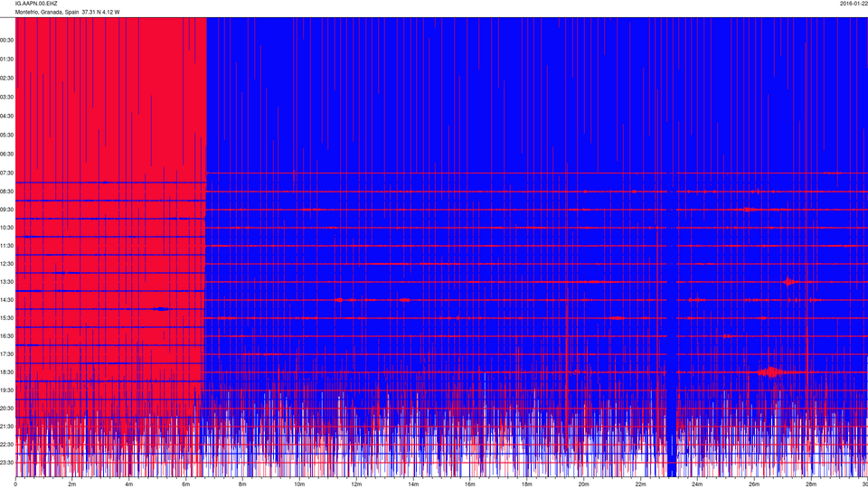The width and height of the screenshot is (868, 488).
Task: Select the 17:30 time label
Action: (x=6, y=354)
